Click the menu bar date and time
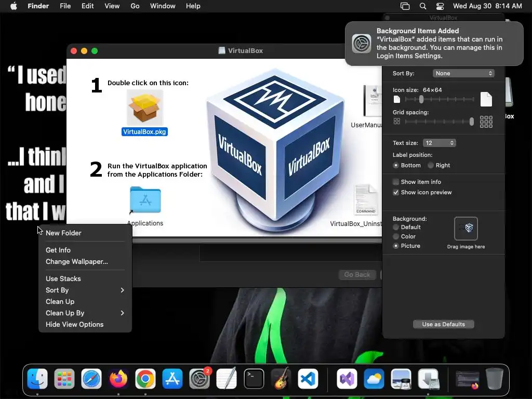Screen dimensions: 532x399 (x=487, y=6)
